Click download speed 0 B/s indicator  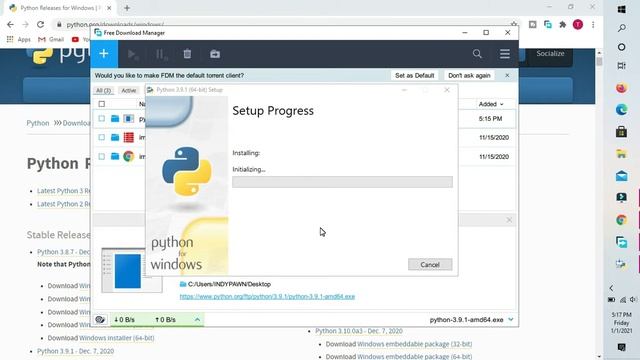pyautogui.click(x=124, y=320)
